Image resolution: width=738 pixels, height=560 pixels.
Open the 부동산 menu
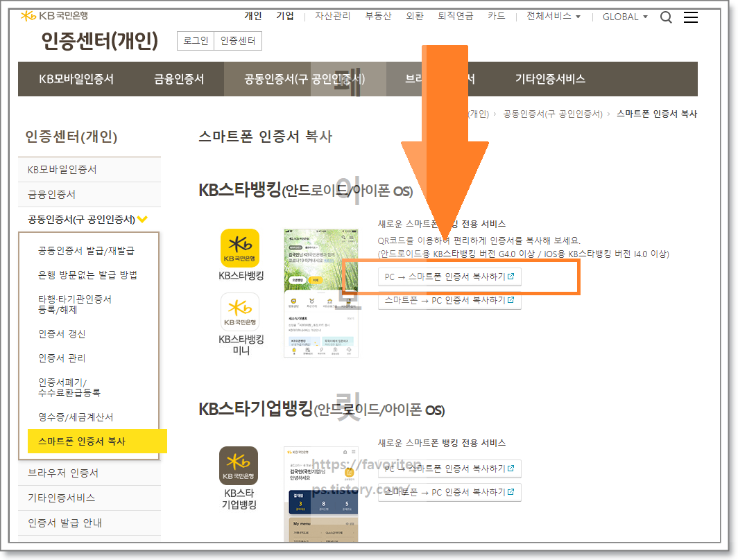(378, 16)
